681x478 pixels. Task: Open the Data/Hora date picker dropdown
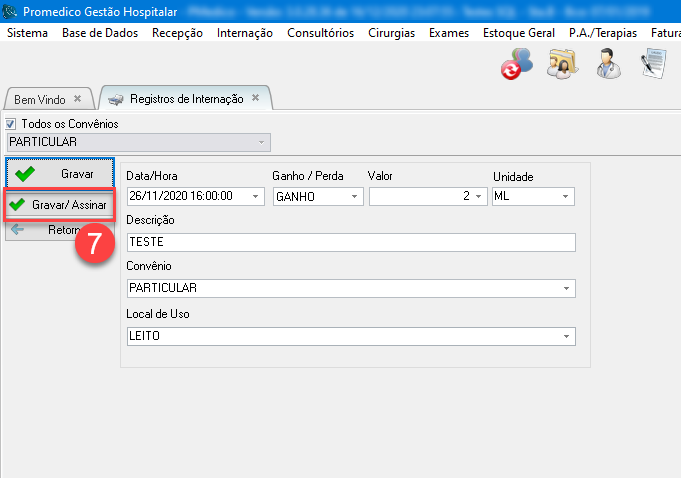[x=255, y=197]
